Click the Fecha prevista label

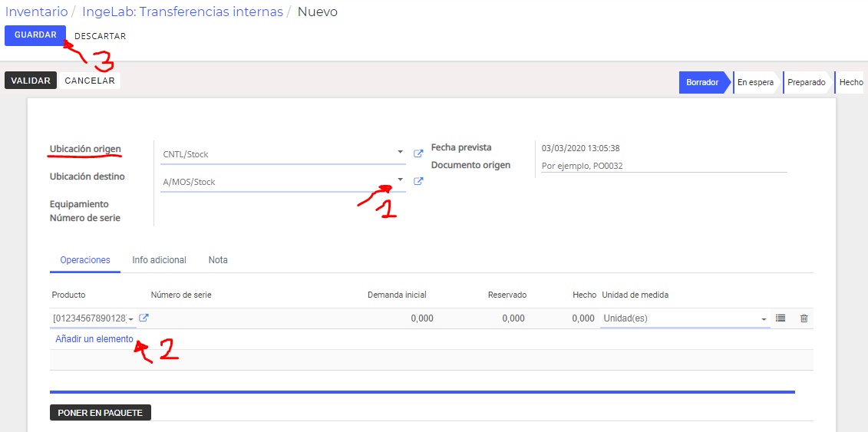click(461, 147)
